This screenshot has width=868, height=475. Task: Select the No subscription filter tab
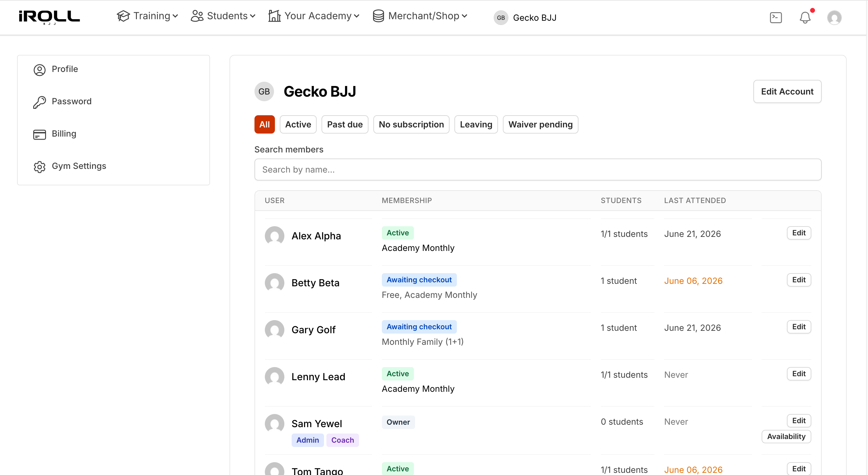[x=411, y=124]
